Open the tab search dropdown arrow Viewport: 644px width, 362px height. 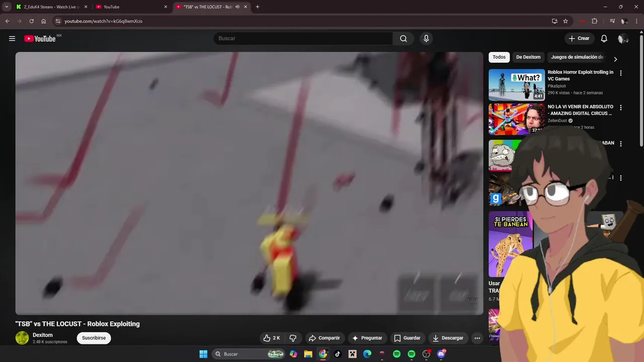click(7, 7)
